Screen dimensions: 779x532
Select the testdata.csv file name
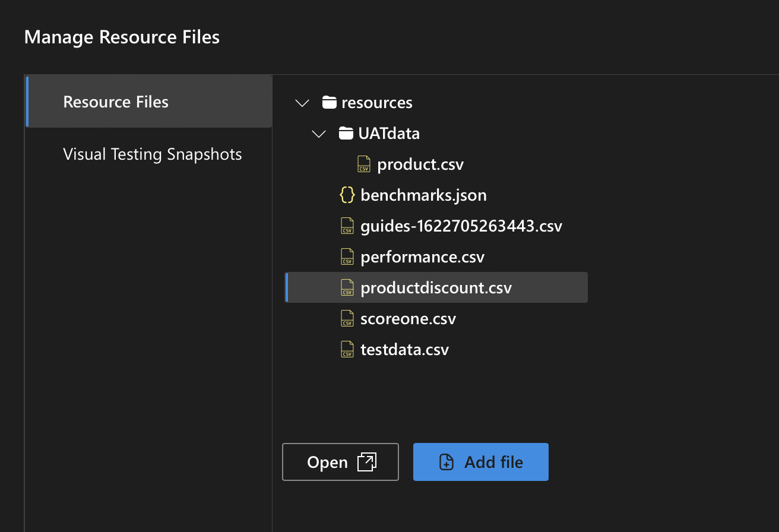(x=404, y=350)
